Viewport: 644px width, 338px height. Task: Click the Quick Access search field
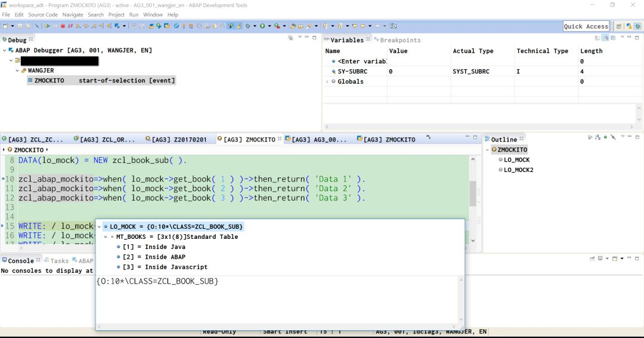(x=586, y=26)
